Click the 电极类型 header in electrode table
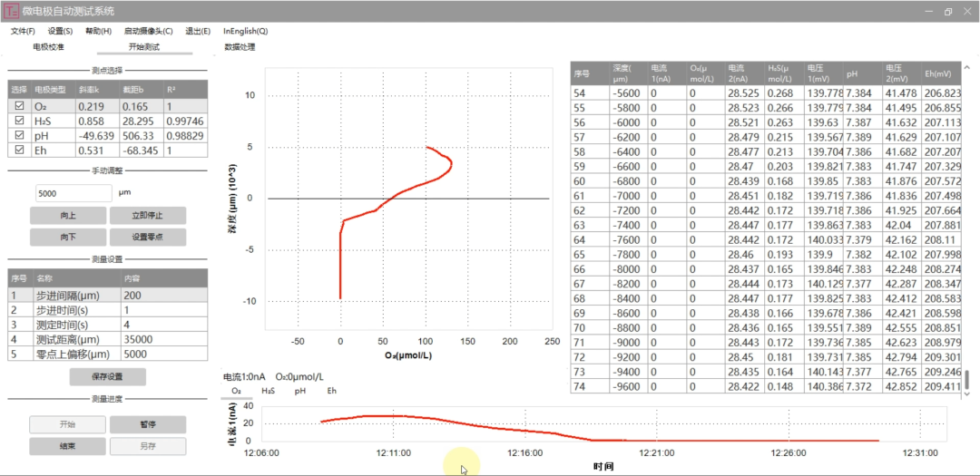980x476 pixels. click(54, 91)
